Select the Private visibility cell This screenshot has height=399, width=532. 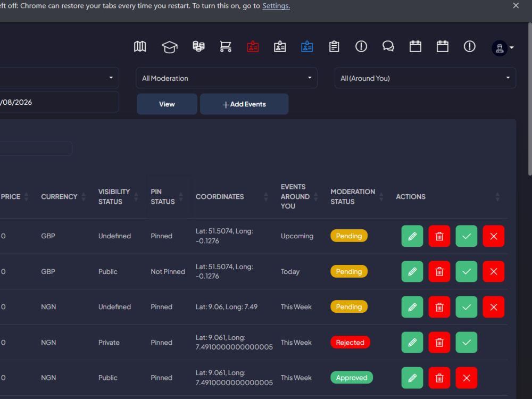point(109,342)
